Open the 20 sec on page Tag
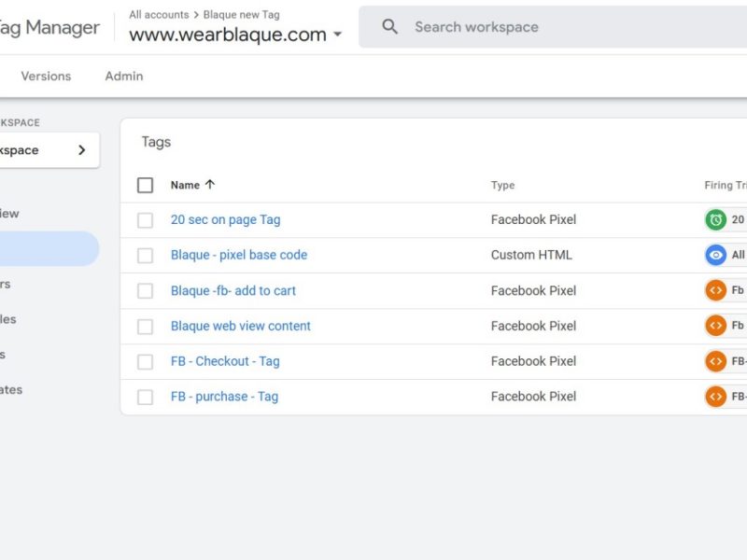 pyautogui.click(x=225, y=219)
